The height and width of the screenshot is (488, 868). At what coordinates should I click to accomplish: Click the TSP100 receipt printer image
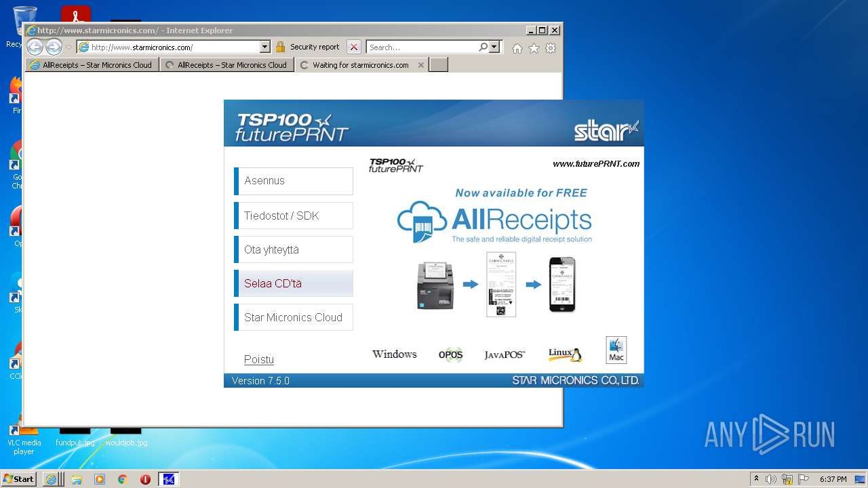click(x=434, y=285)
